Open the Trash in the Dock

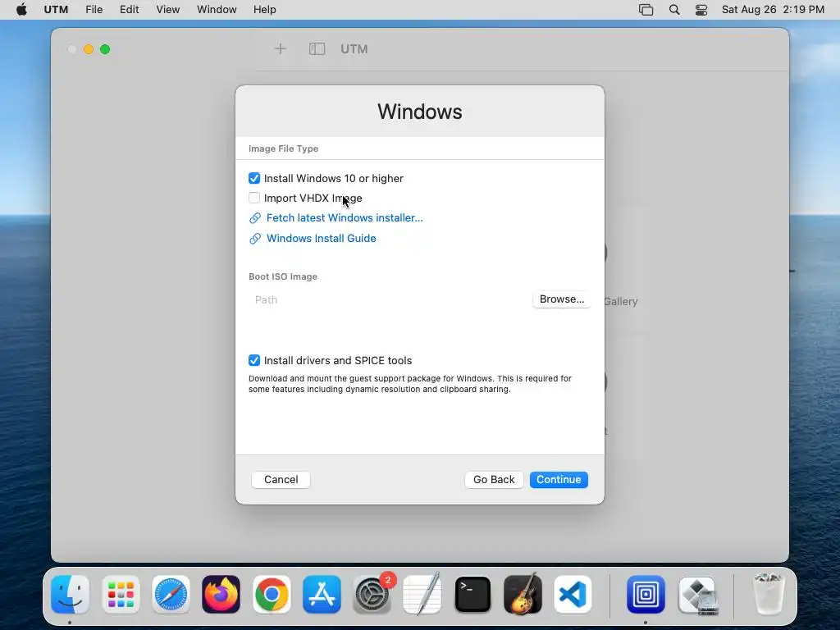(x=769, y=594)
